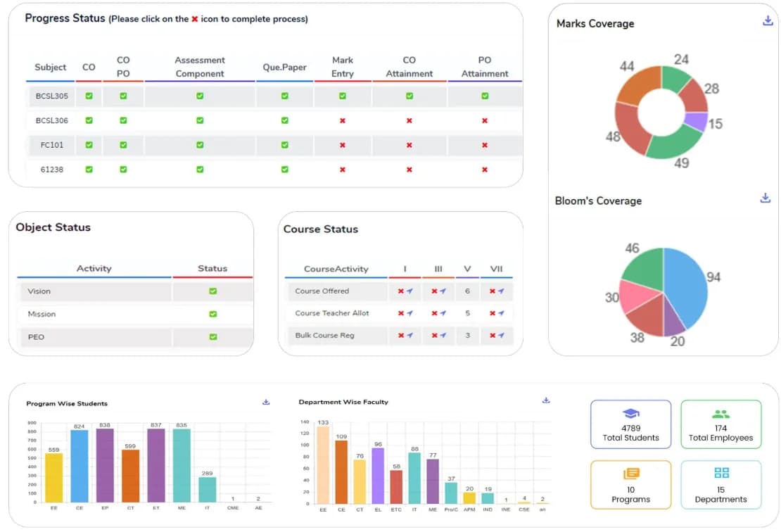Viewport: 781px width, 532px height.
Task: Open Bulk Course Reg arrow for semester III
Action: click(443, 335)
